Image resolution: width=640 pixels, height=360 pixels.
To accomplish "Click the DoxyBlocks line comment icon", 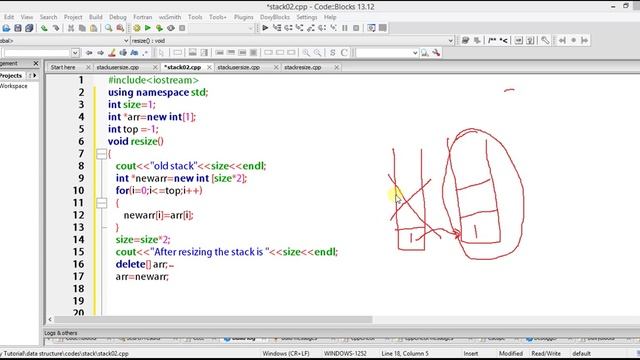I will (x=504, y=40).
